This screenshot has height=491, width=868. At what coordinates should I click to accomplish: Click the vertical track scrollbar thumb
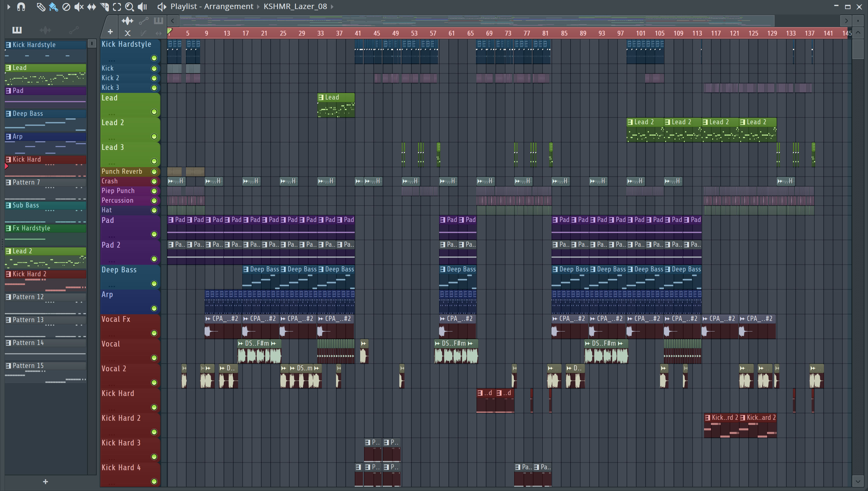pyautogui.click(x=858, y=49)
